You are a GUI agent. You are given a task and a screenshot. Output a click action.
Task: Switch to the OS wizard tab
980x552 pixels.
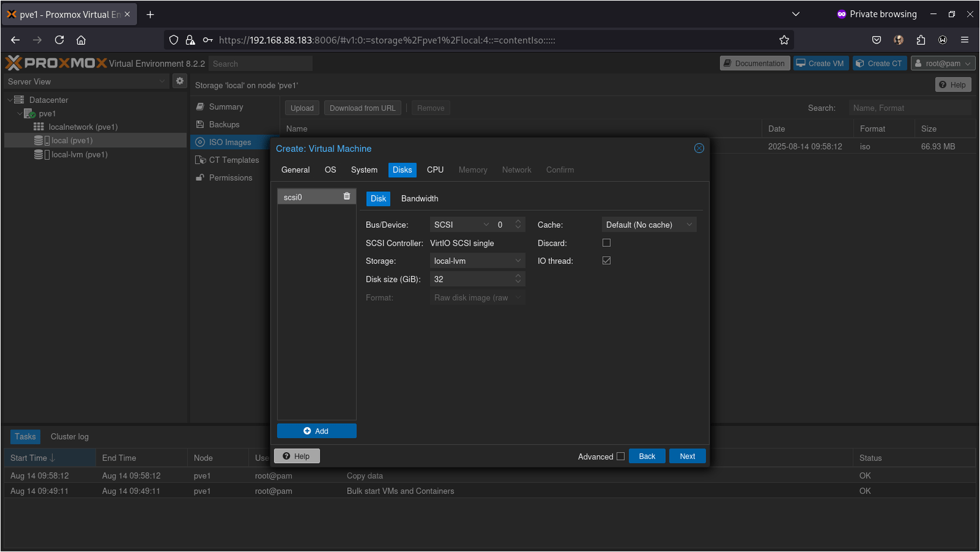[330, 170]
